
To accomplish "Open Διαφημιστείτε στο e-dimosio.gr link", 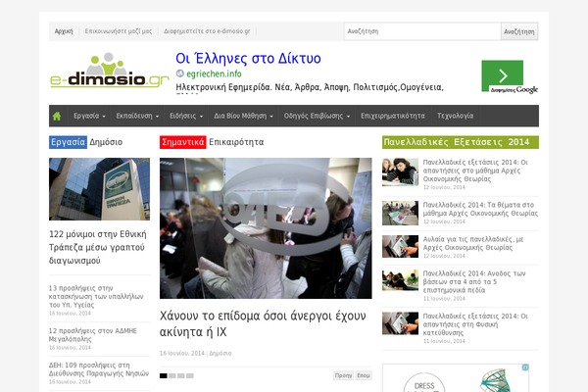I will click(x=207, y=31).
